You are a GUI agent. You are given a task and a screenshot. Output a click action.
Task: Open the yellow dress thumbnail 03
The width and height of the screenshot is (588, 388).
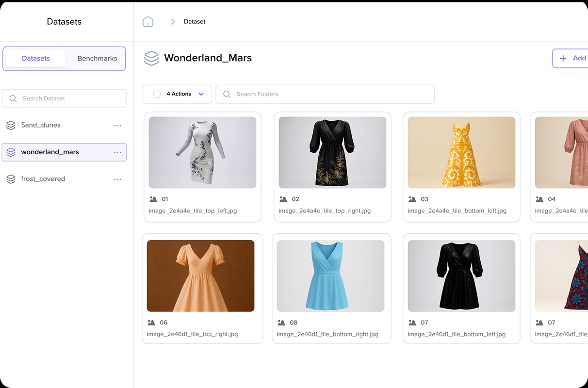click(461, 152)
